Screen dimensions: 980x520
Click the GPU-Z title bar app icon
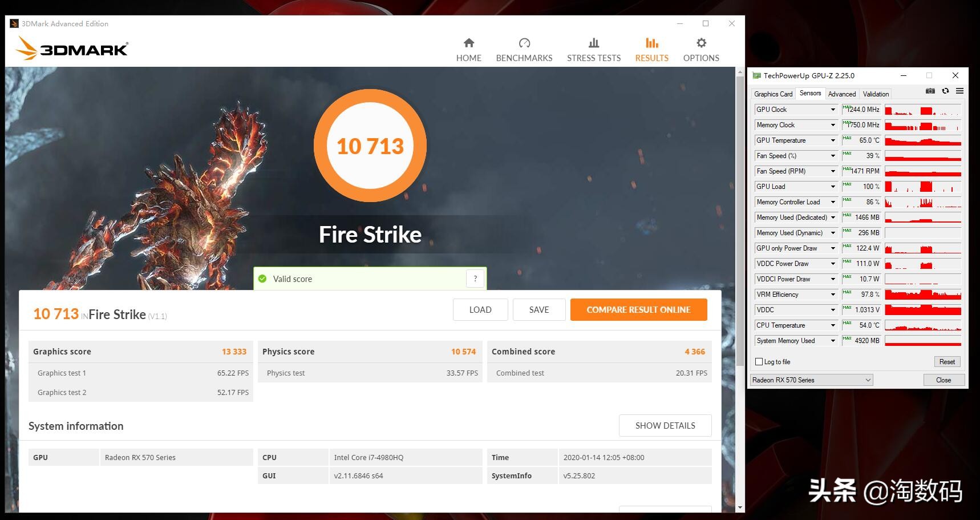pyautogui.click(x=757, y=75)
